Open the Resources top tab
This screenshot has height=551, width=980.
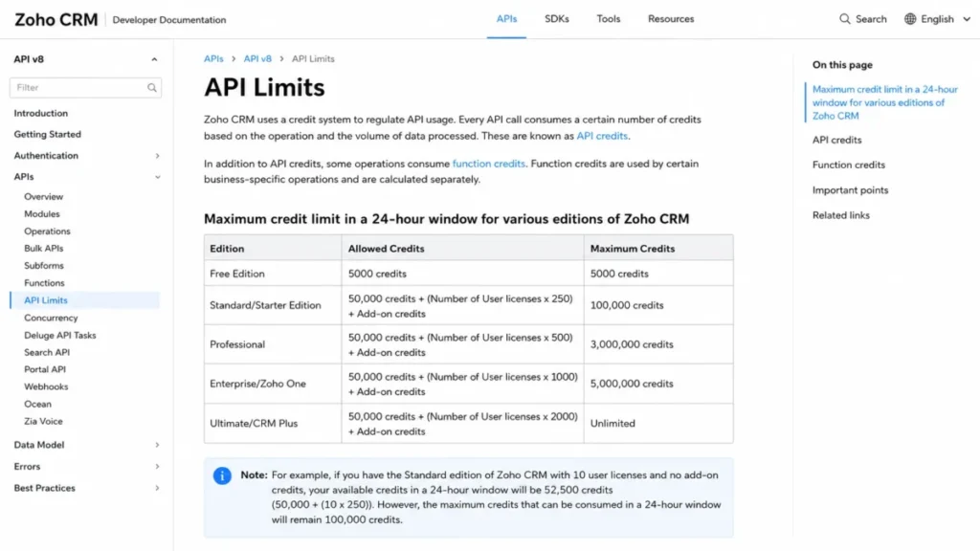coord(671,19)
